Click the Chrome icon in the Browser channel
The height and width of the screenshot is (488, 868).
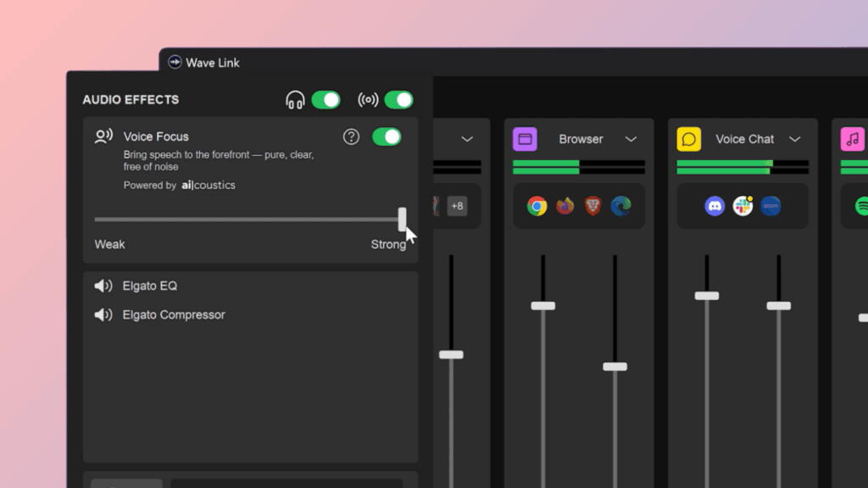[x=535, y=206]
